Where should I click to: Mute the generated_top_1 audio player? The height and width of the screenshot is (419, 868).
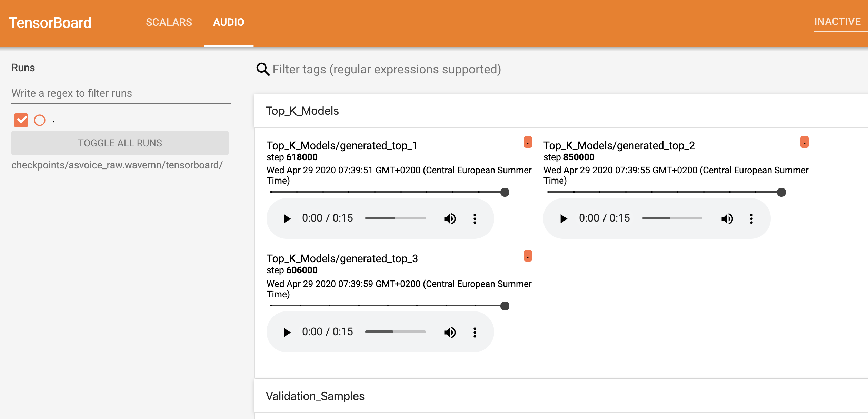tap(450, 218)
